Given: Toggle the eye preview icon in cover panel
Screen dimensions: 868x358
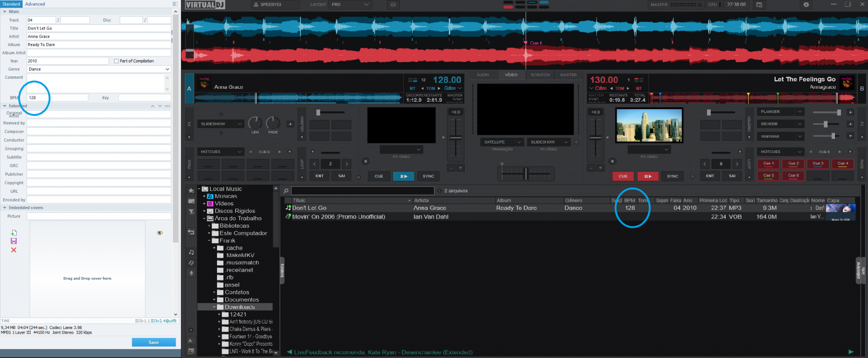Looking at the screenshot, I should [x=160, y=233].
